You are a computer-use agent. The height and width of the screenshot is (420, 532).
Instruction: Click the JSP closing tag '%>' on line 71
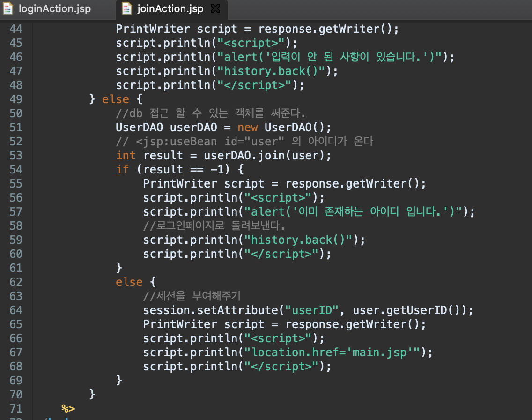click(68, 409)
